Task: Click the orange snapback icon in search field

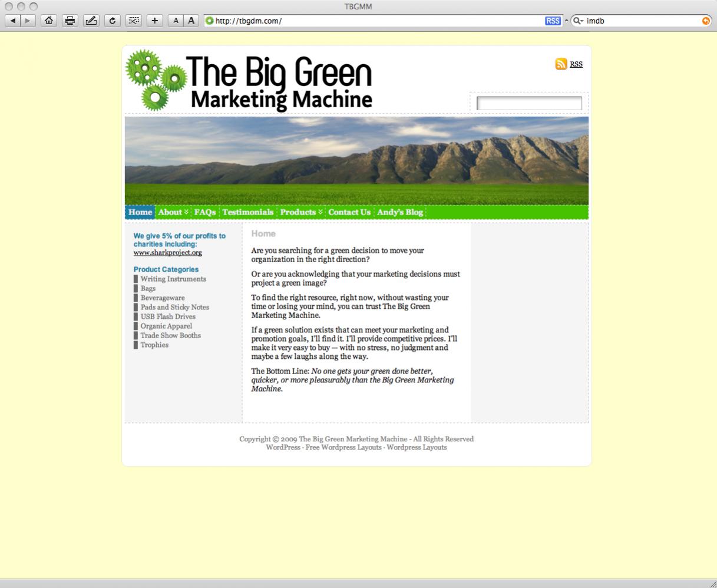Action: point(706,21)
